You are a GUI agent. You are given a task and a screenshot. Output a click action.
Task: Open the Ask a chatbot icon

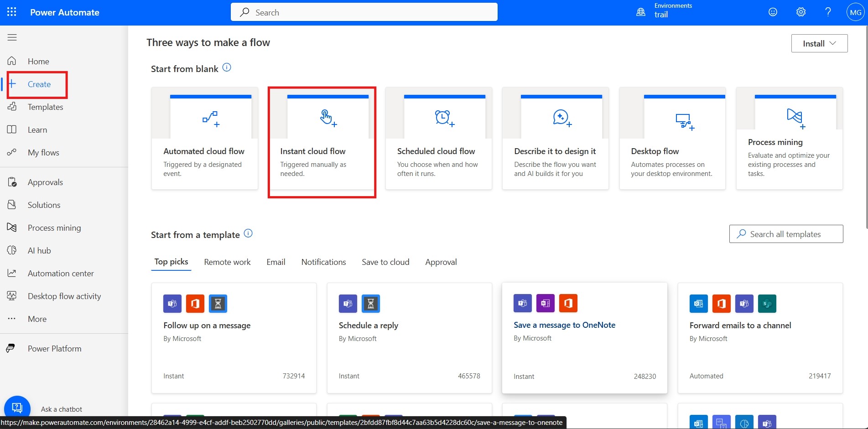click(x=17, y=408)
